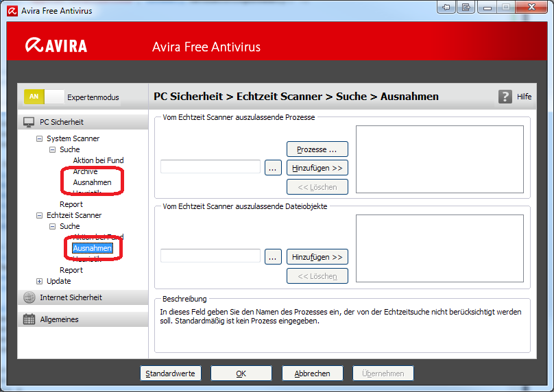This screenshot has height=392, width=554.
Task: Confirm with the OK button
Action: click(241, 373)
